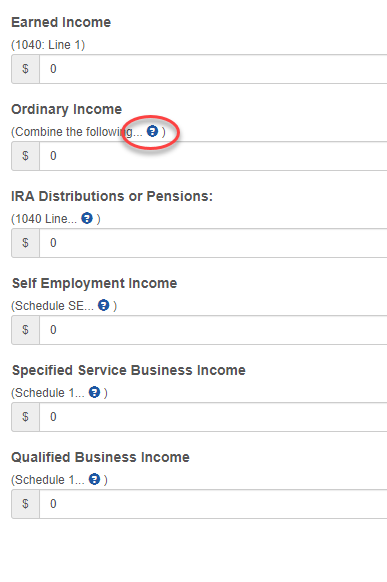
Task: Click the dollar sign prefix for Ordinary Income
Action: click(x=25, y=156)
